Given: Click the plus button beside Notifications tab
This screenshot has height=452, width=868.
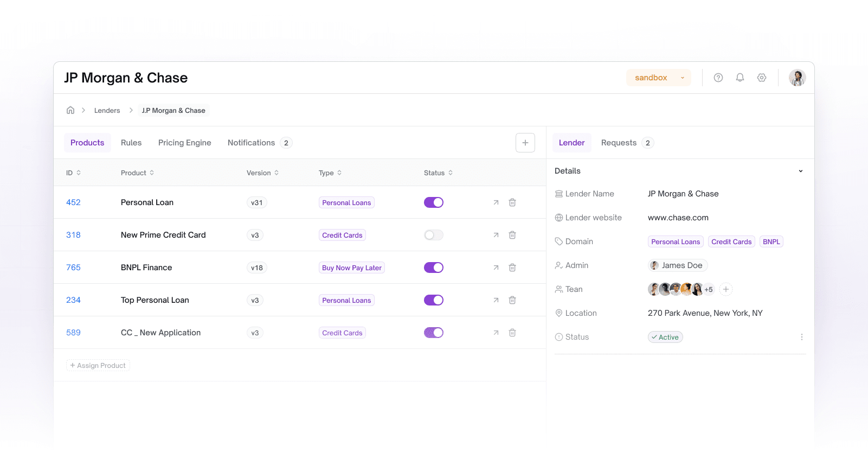Looking at the screenshot, I should tap(525, 143).
